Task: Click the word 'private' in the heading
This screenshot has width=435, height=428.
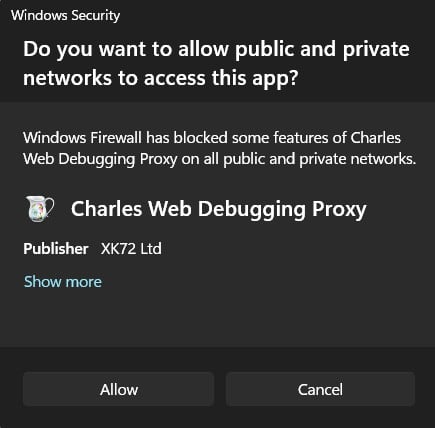Action: coord(376,50)
